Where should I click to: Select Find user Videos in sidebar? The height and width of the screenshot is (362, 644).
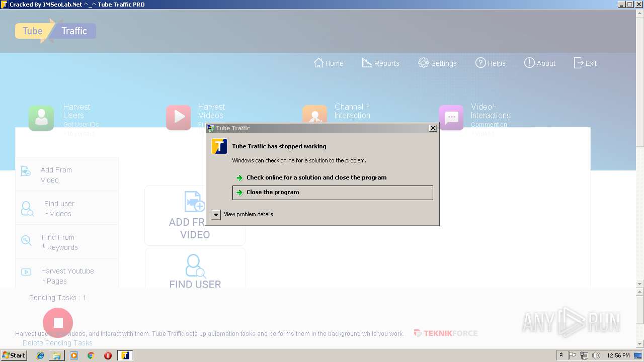click(x=67, y=208)
